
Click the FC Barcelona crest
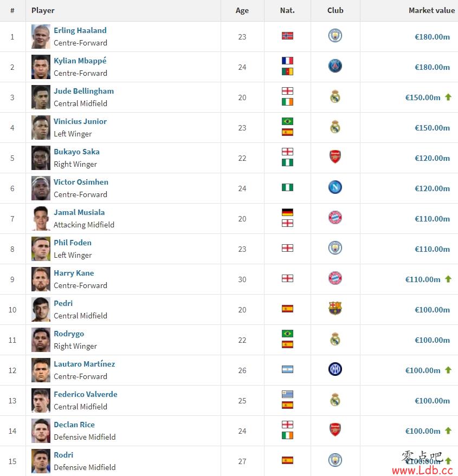[335, 309]
